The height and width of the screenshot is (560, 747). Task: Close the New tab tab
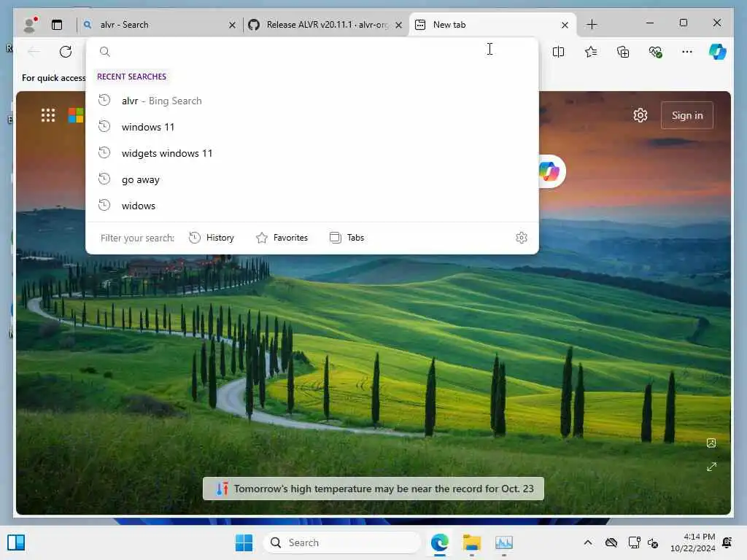click(x=565, y=26)
